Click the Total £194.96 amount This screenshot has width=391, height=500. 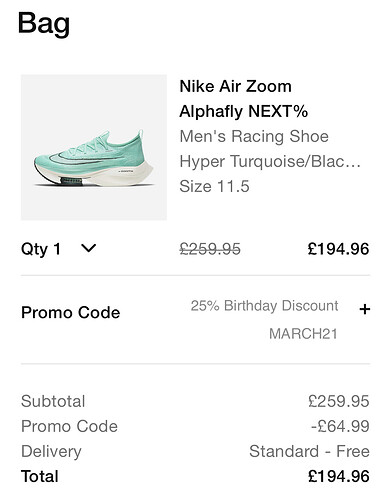point(339,476)
